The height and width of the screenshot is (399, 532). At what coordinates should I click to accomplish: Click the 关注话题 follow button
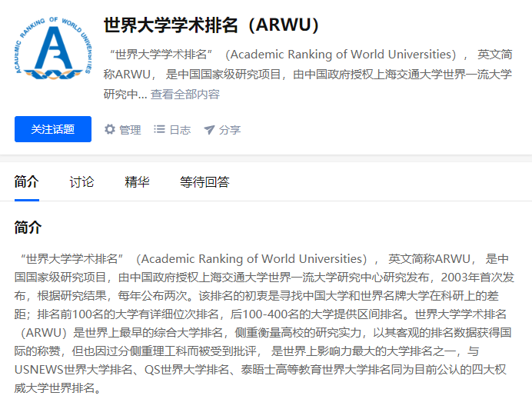pos(53,129)
